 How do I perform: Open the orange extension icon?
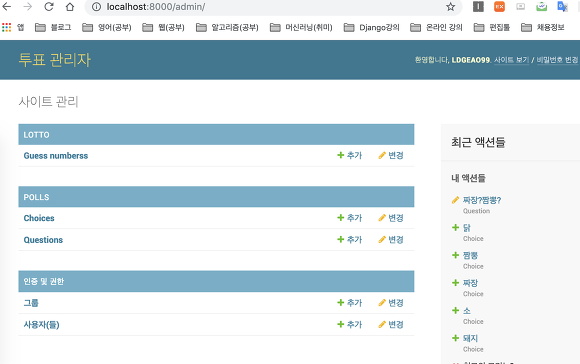(x=499, y=7)
